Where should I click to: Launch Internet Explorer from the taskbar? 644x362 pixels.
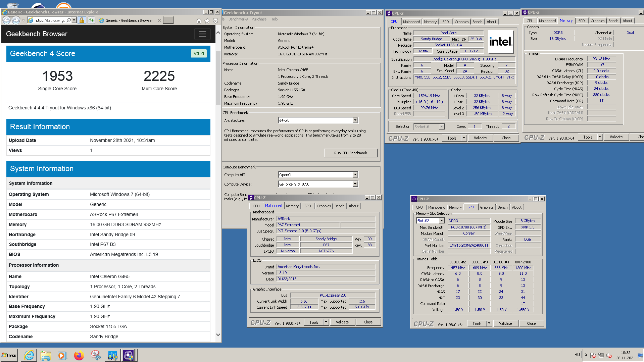[29, 355]
